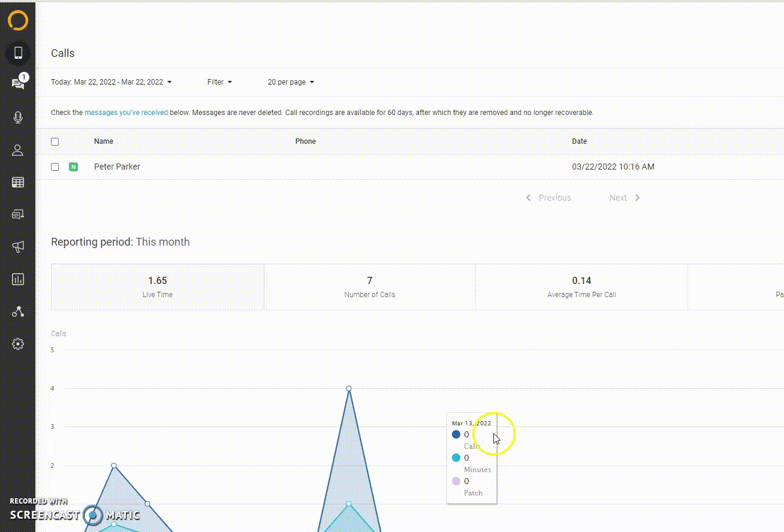The width and height of the screenshot is (784, 532).
Task: Open the settings gear icon
Action: point(18,344)
